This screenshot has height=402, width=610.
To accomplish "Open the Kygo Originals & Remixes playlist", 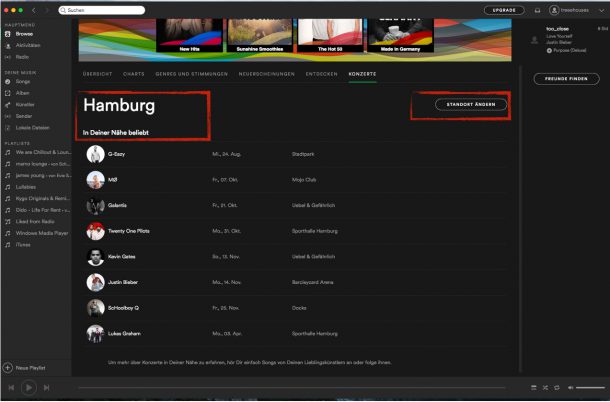I will [38, 198].
